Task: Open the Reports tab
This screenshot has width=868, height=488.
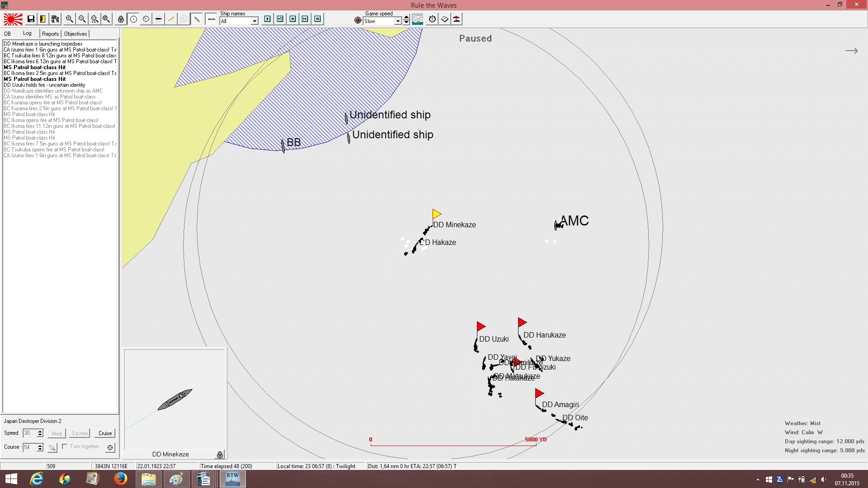Action: coord(51,34)
